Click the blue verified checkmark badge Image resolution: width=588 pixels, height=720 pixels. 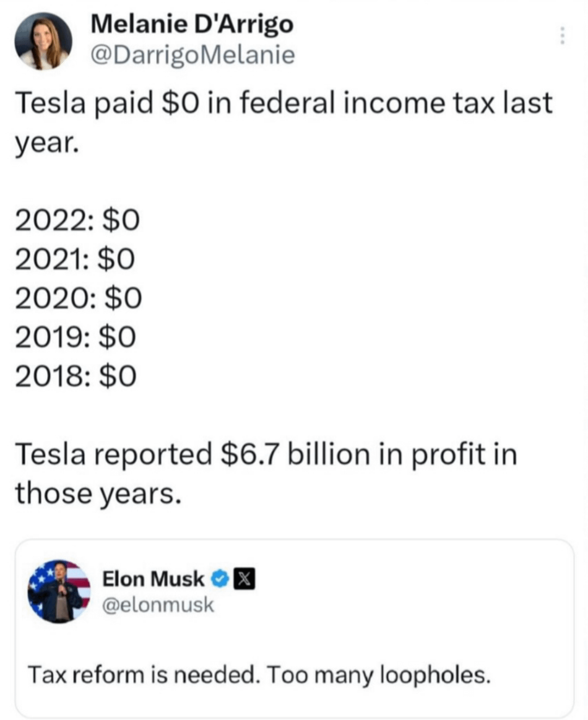tap(219, 579)
